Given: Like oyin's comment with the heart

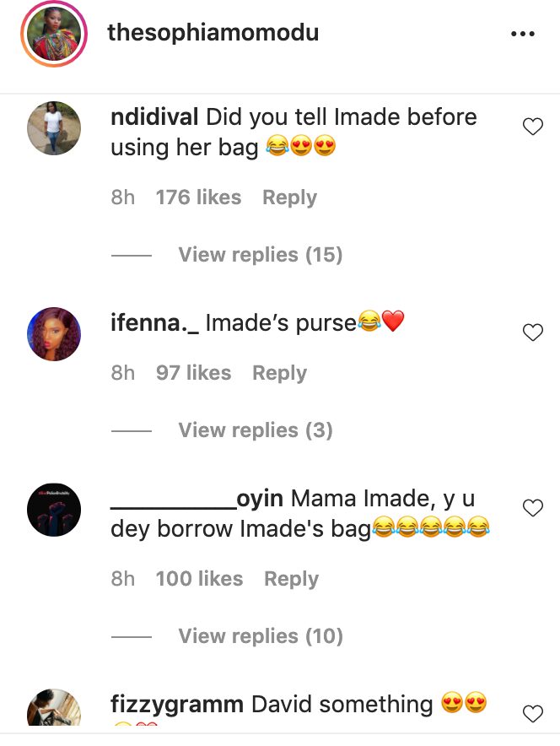Looking at the screenshot, I should [532, 508].
